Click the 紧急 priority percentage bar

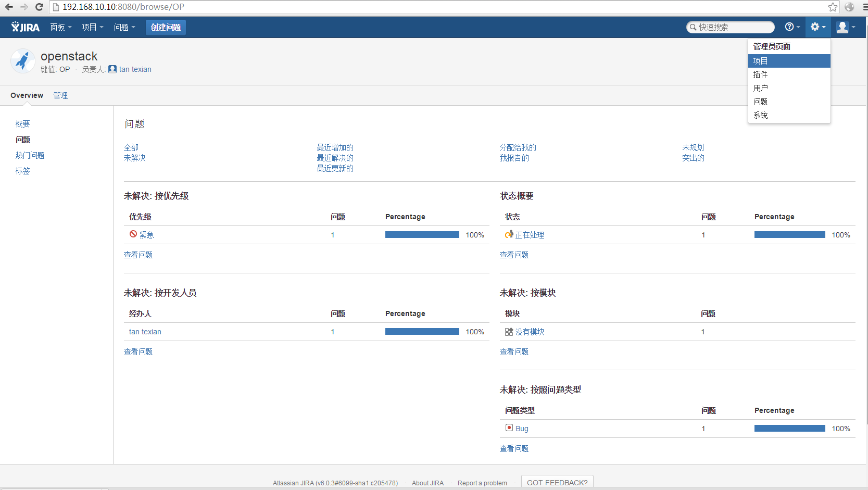(422, 235)
